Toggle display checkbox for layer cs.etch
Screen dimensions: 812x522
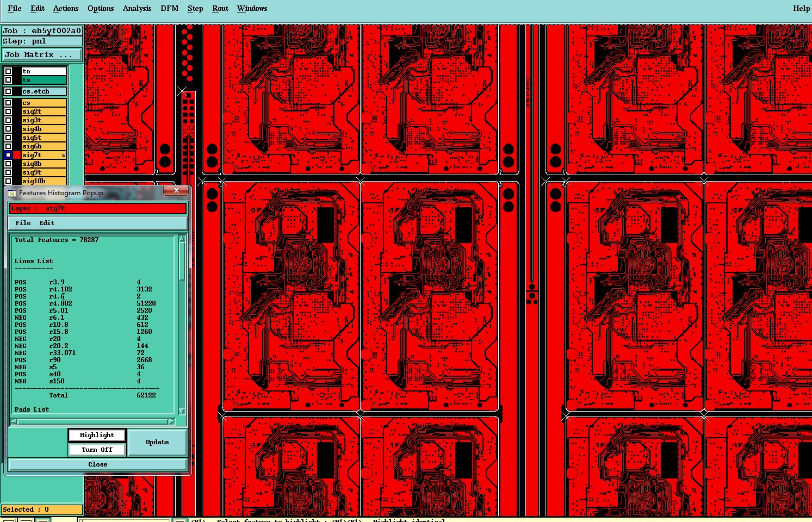[x=8, y=91]
